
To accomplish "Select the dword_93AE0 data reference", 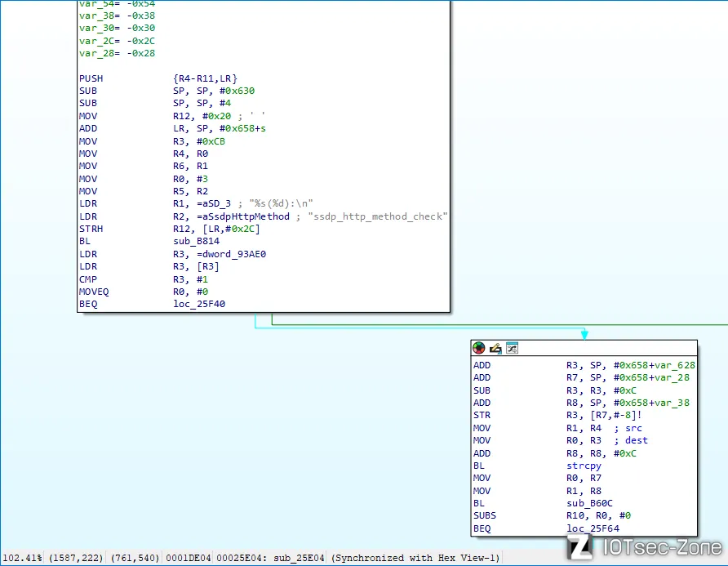I will [234, 254].
